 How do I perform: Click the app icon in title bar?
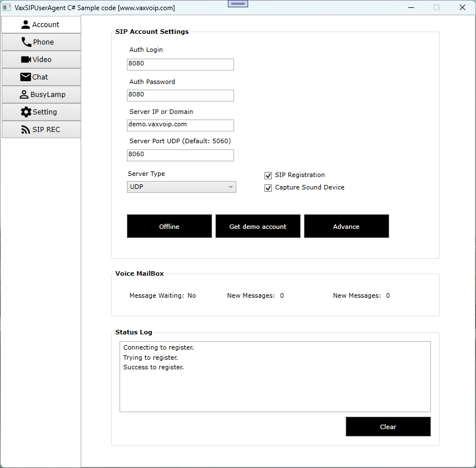point(6,7)
